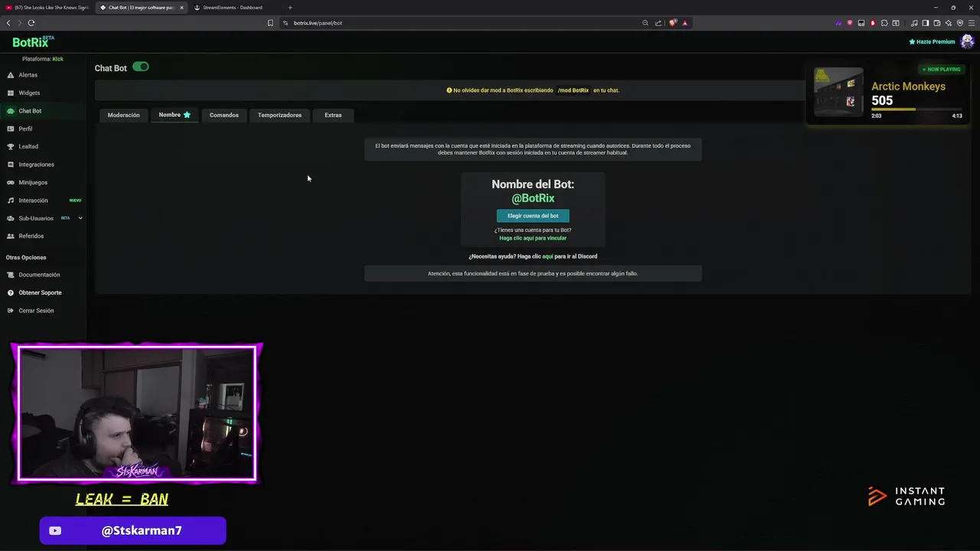Click Elegir cuenta del bot button
The image size is (980, 551).
533,216
